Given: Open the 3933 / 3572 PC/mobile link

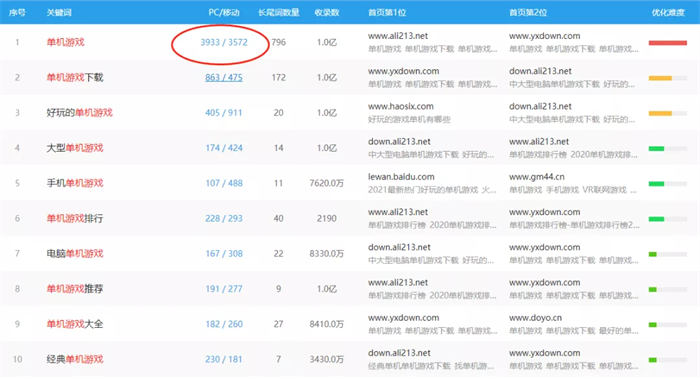Looking at the screenshot, I should coord(224,42).
